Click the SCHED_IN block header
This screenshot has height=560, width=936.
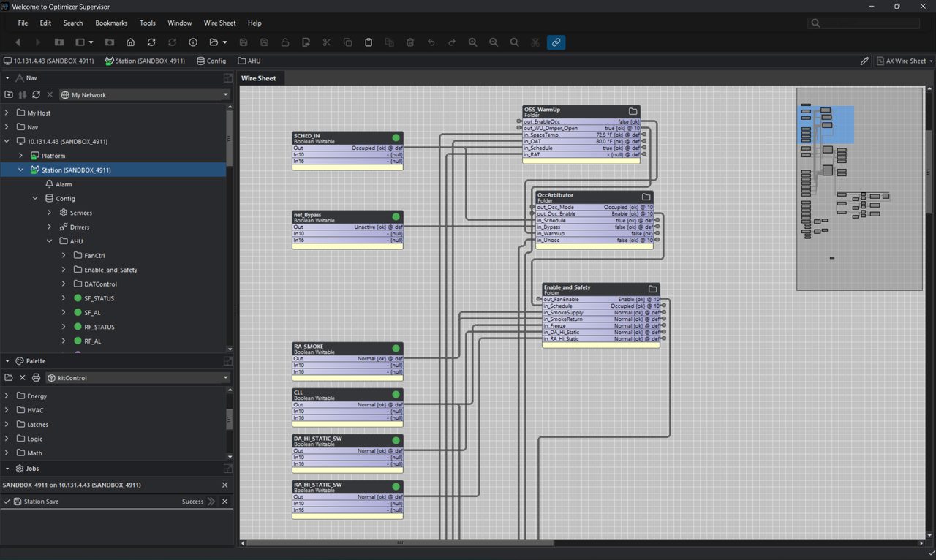(347, 138)
